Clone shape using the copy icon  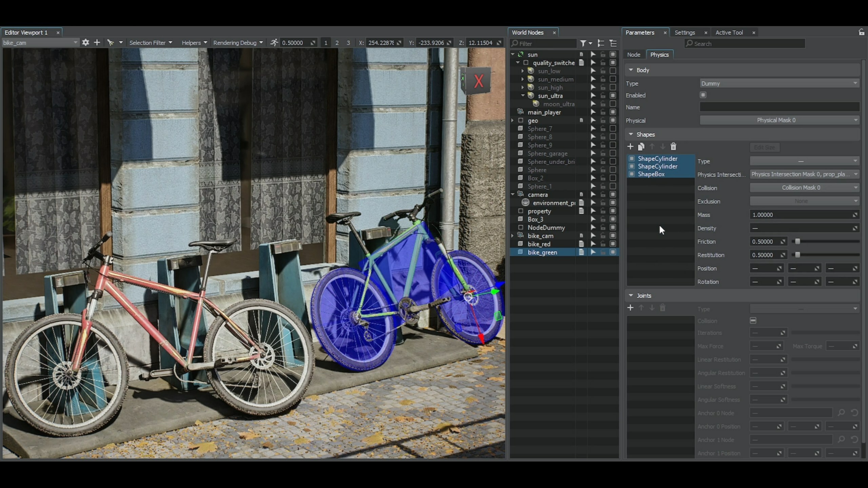click(641, 147)
